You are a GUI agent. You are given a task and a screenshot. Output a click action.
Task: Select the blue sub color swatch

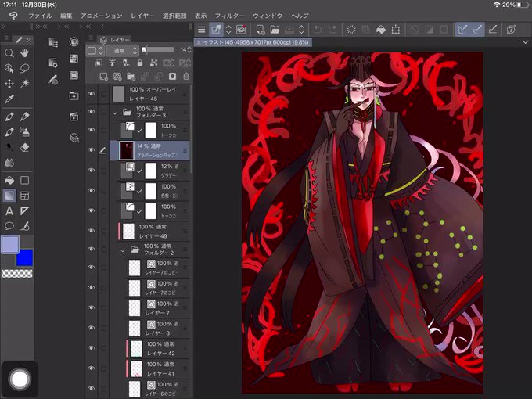pyautogui.click(x=25, y=258)
